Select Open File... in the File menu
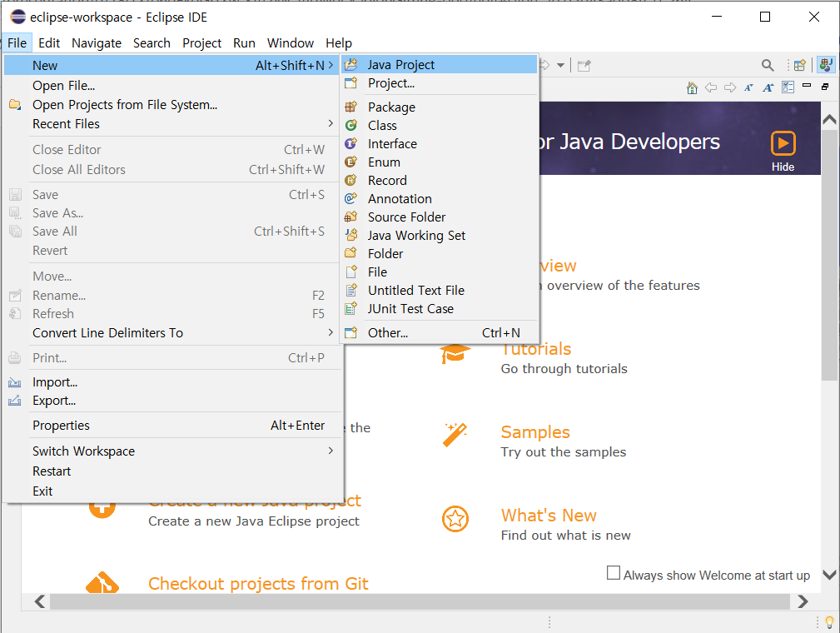Screen dimensions: 840x633 point(171,86)
